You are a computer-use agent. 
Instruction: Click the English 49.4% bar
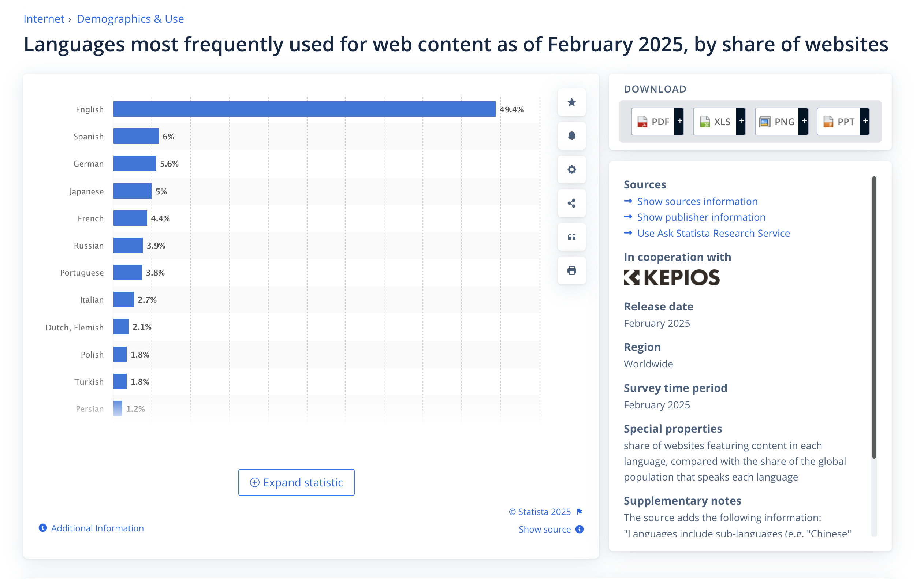point(304,109)
